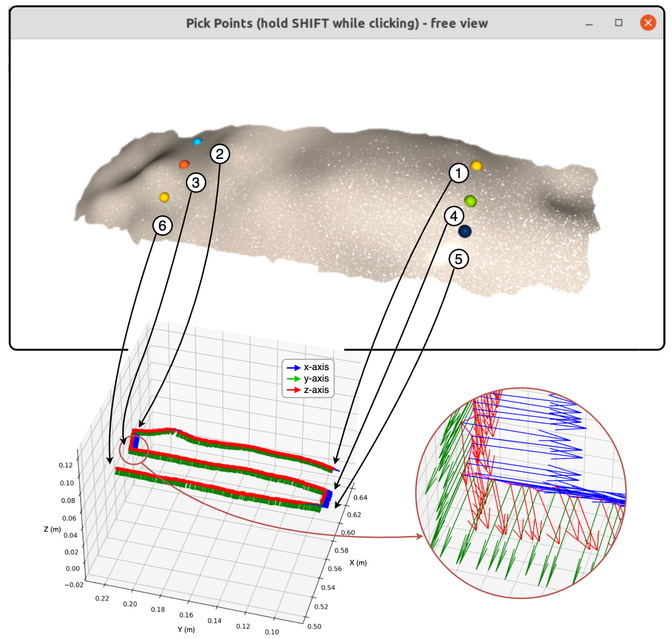Click the yellow sphere beside marker 1

(476, 166)
